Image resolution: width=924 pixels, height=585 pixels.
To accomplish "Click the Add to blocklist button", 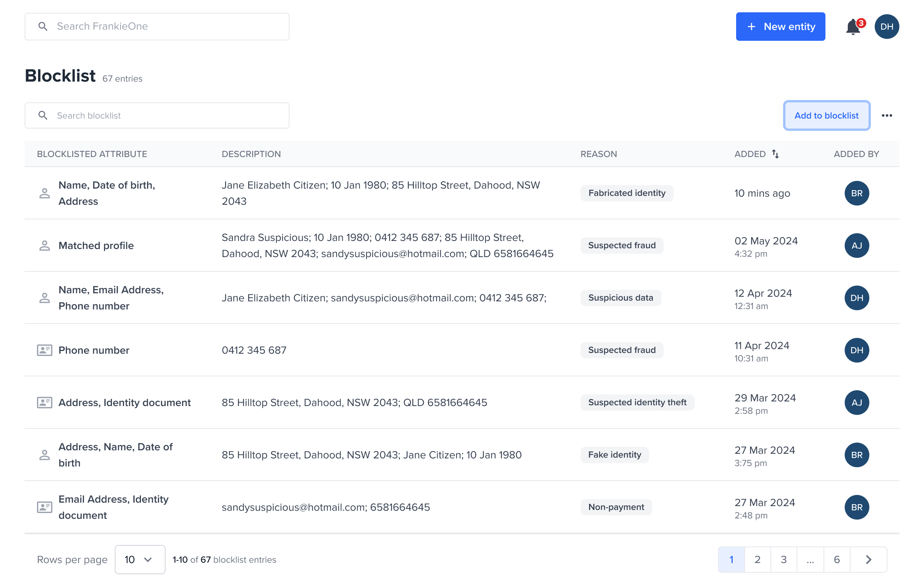I will (827, 115).
